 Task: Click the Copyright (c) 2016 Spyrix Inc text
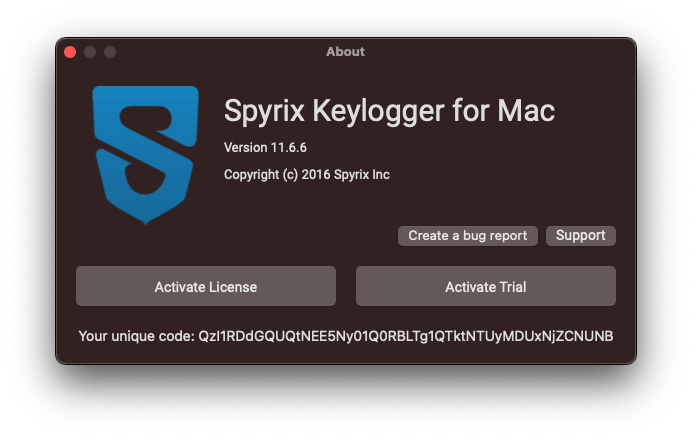point(307,175)
